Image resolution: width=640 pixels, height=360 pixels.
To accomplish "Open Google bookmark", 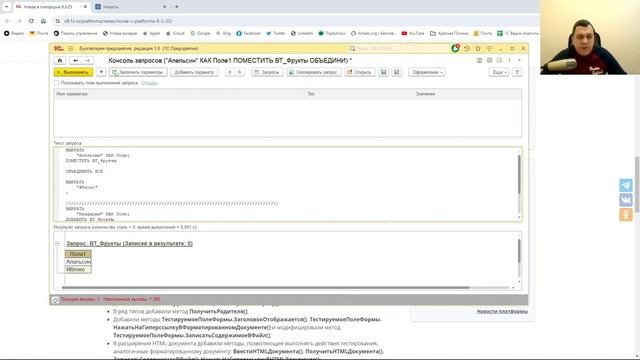I will point(200,33).
